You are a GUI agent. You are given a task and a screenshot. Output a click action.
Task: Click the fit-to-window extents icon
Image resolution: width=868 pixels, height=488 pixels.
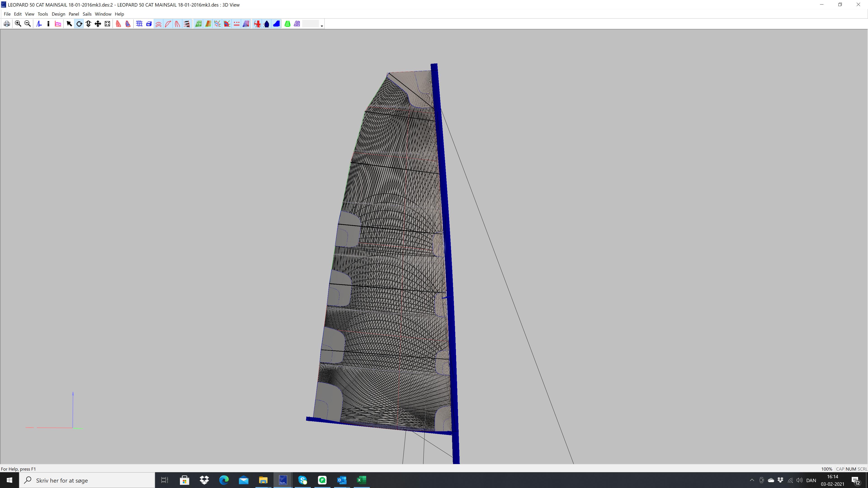(107, 23)
